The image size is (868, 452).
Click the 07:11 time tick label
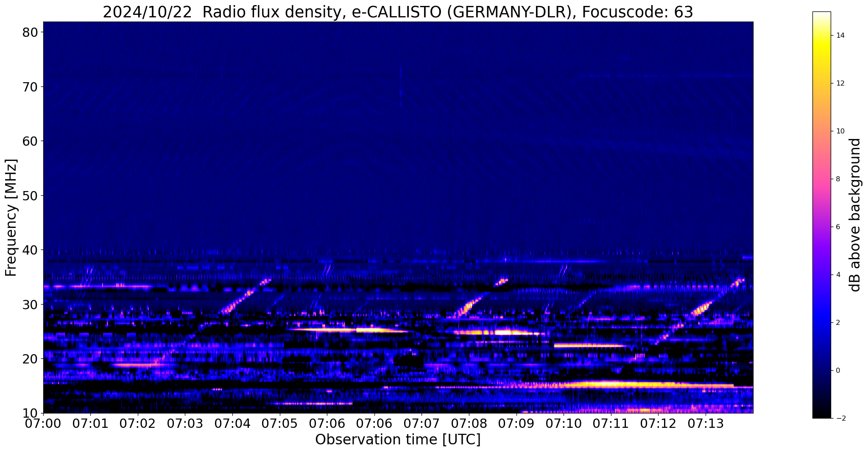pos(611,423)
